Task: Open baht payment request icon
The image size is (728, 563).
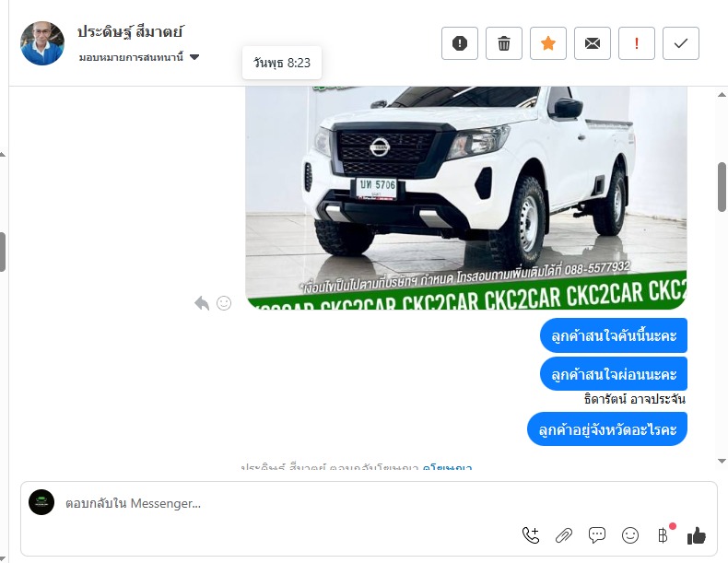Action: [663, 535]
